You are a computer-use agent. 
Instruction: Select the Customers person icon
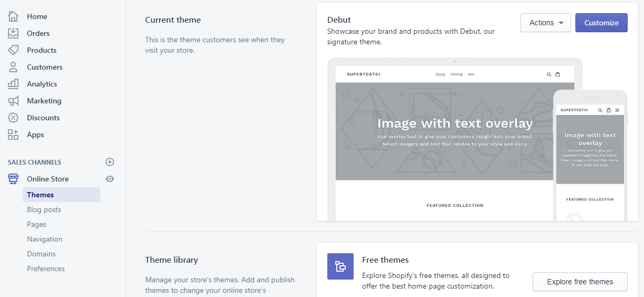(x=13, y=67)
